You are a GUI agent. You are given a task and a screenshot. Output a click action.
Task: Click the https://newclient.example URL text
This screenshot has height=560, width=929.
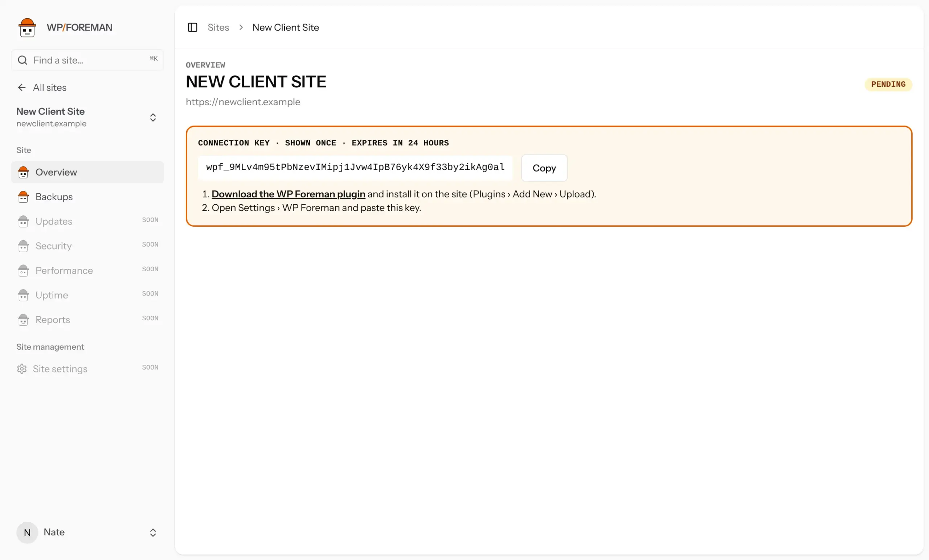click(243, 102)
